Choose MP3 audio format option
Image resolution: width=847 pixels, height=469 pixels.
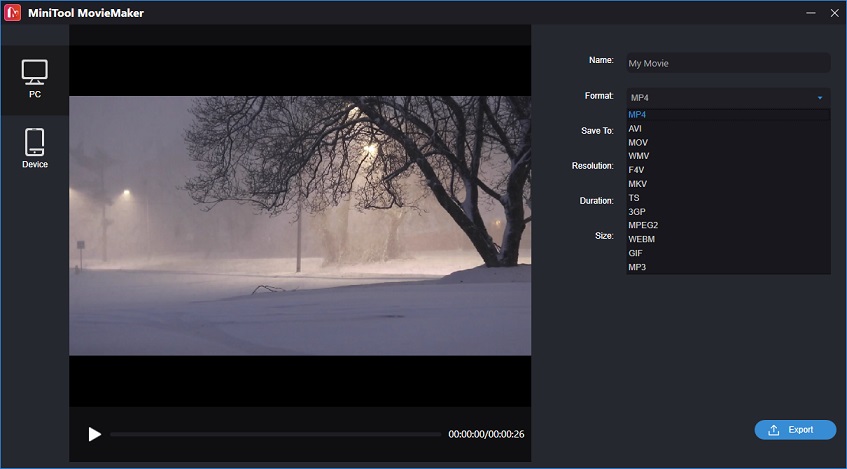pyautogui.click(x=728, y=267)
